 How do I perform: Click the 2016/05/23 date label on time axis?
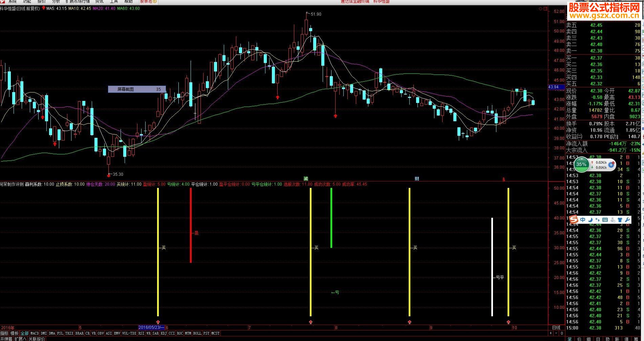[x=152, y=327]
